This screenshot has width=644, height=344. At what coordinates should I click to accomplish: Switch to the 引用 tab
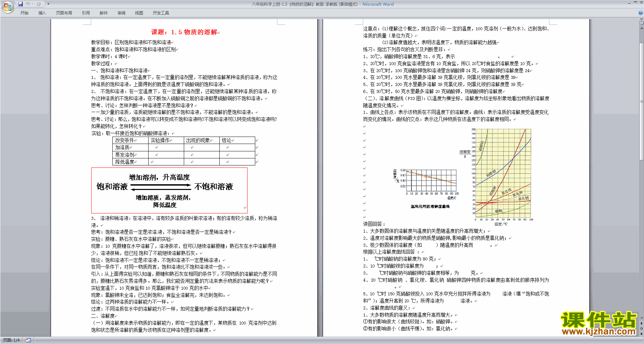coord(86,13)
